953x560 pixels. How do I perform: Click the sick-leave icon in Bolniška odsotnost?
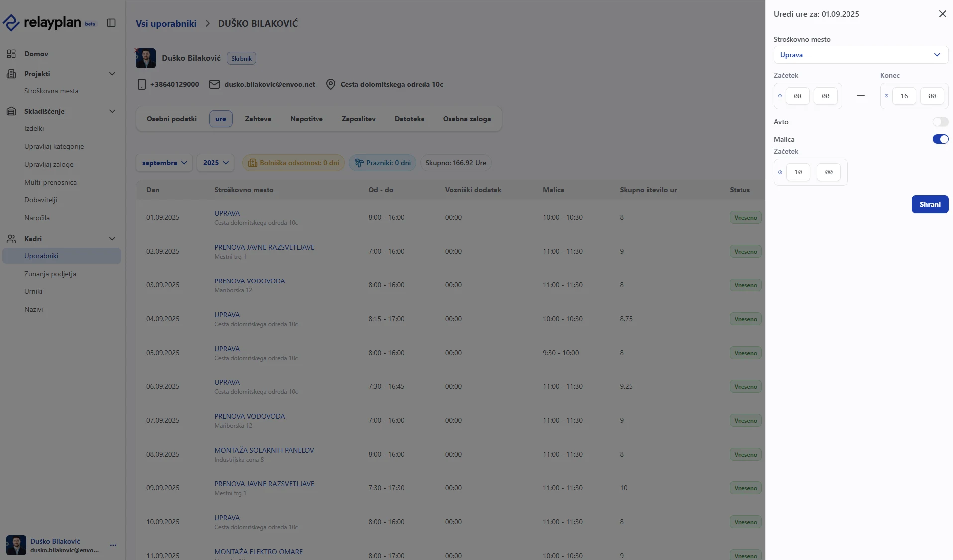point(252,163)
